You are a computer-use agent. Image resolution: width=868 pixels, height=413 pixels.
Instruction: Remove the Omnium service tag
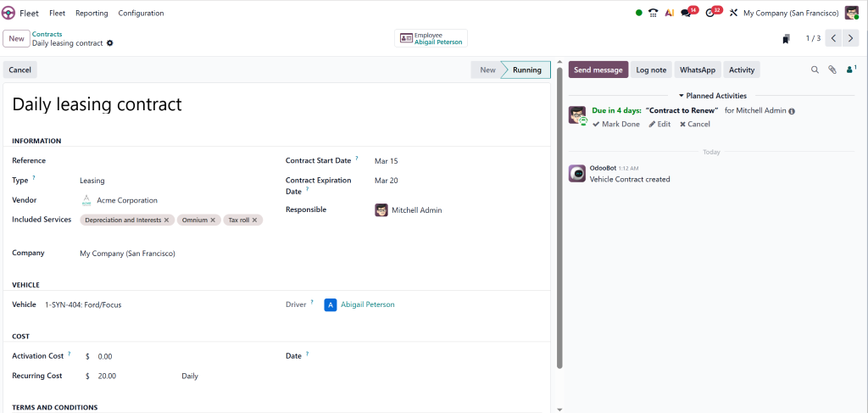coord(214,220)
